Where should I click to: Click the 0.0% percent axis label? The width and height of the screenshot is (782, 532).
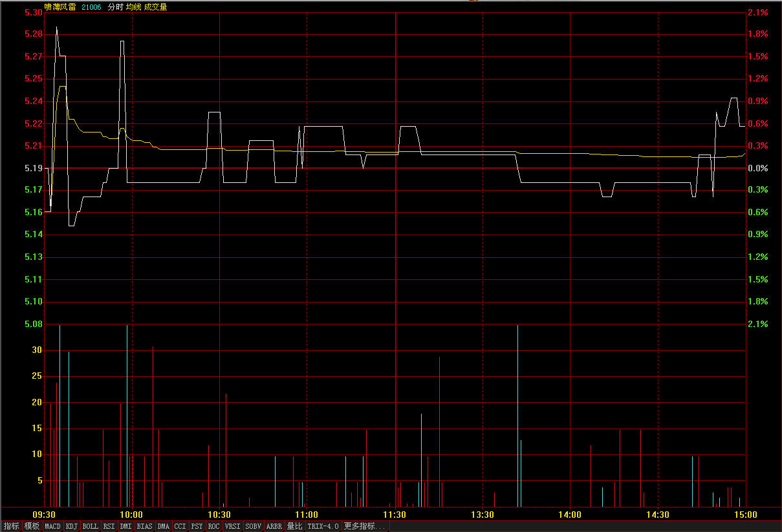pos(757,168)
